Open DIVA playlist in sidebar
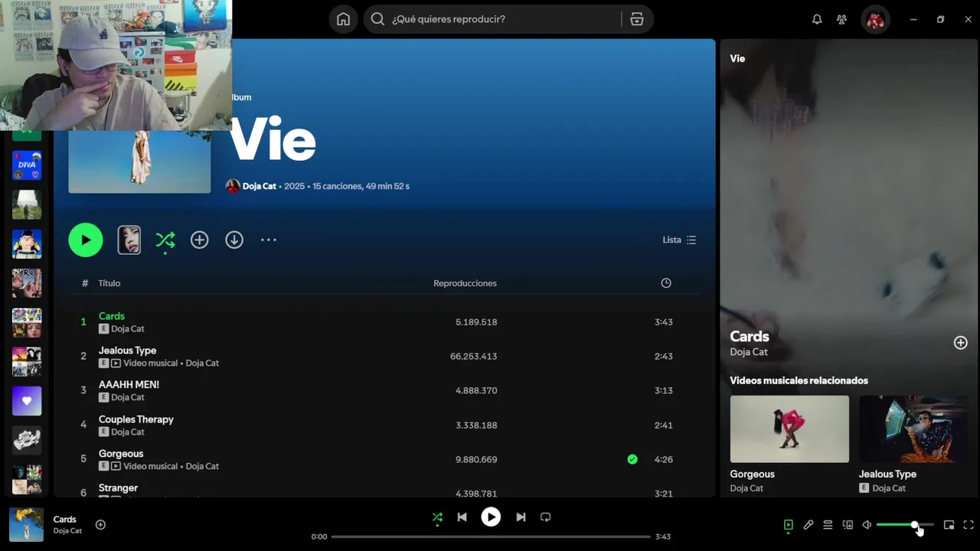The height and width of the screenshot is (551, 980). [x=27, y=165]
